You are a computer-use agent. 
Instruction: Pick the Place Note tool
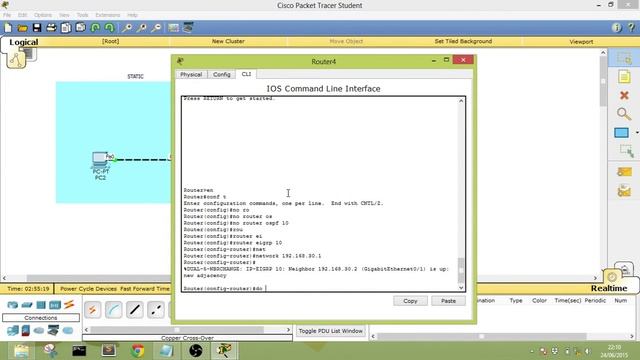point(624,77)
